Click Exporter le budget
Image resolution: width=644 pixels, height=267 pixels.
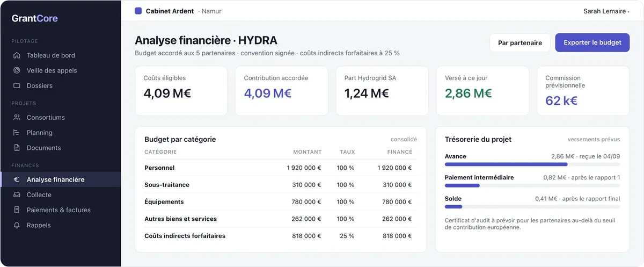coord(592,42)
